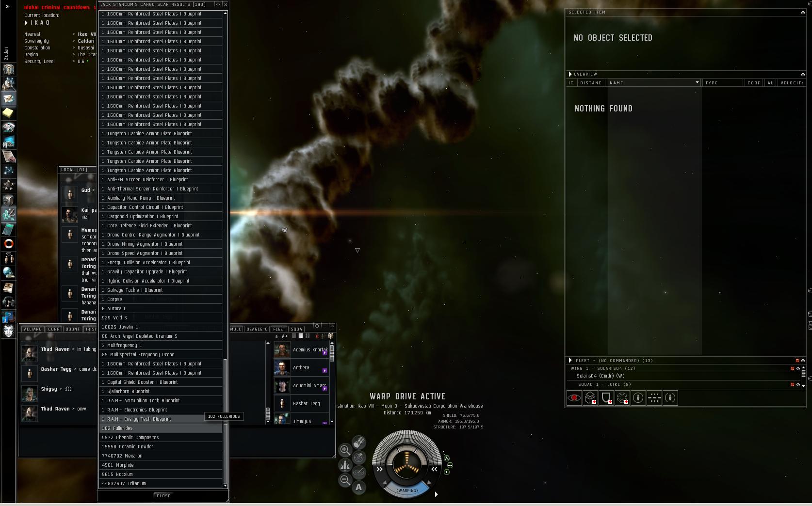Screen dimensions: 812x506
Task: Select the 44837697 Tritanium cargo row
Action: (161, 484)
